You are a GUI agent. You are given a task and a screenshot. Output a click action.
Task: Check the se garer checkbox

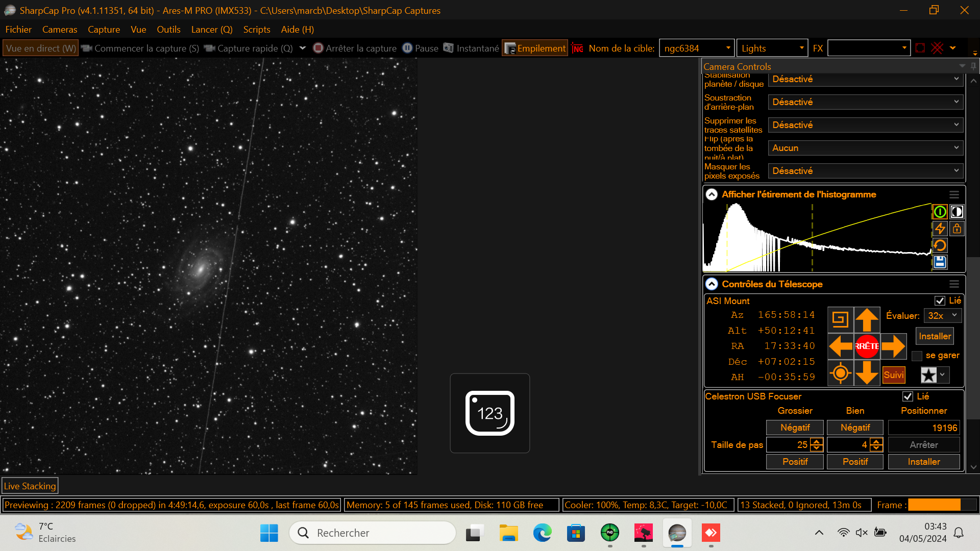(x=917, y=356)
